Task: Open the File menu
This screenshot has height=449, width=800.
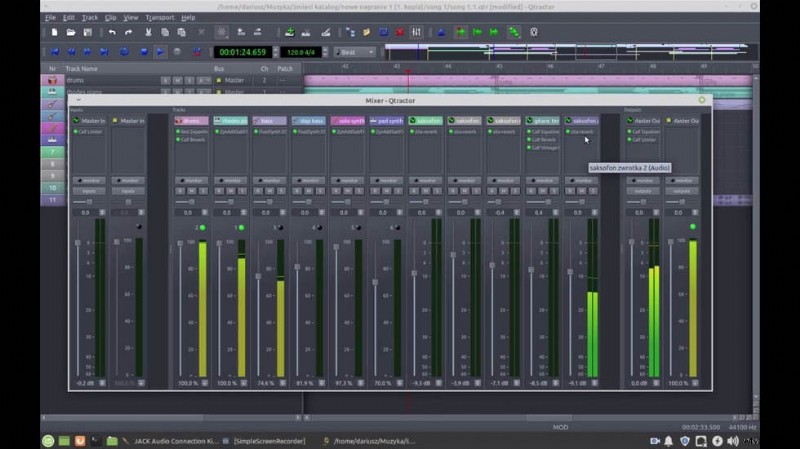Action: pos(50,17)
